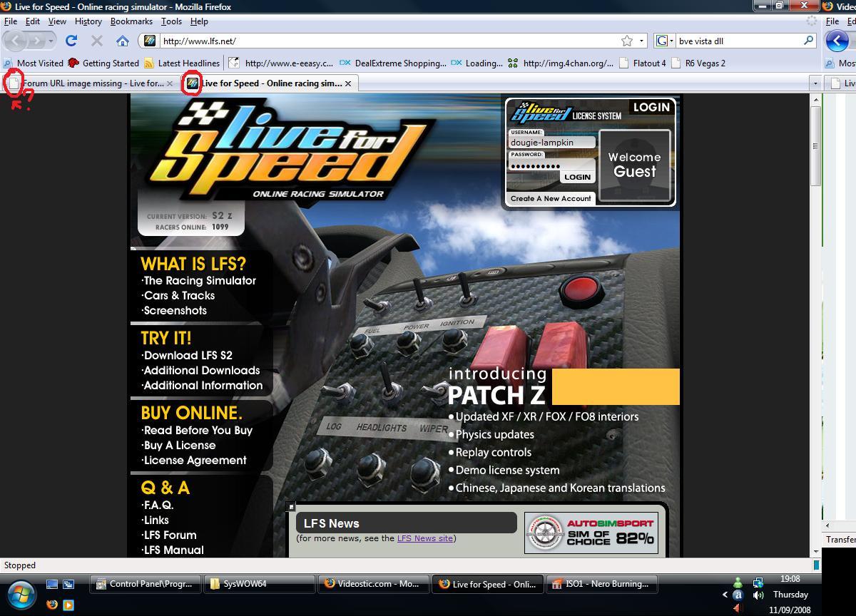
Task: Open the Most Visited bookmarks folder
Action: tap(34, 63)
